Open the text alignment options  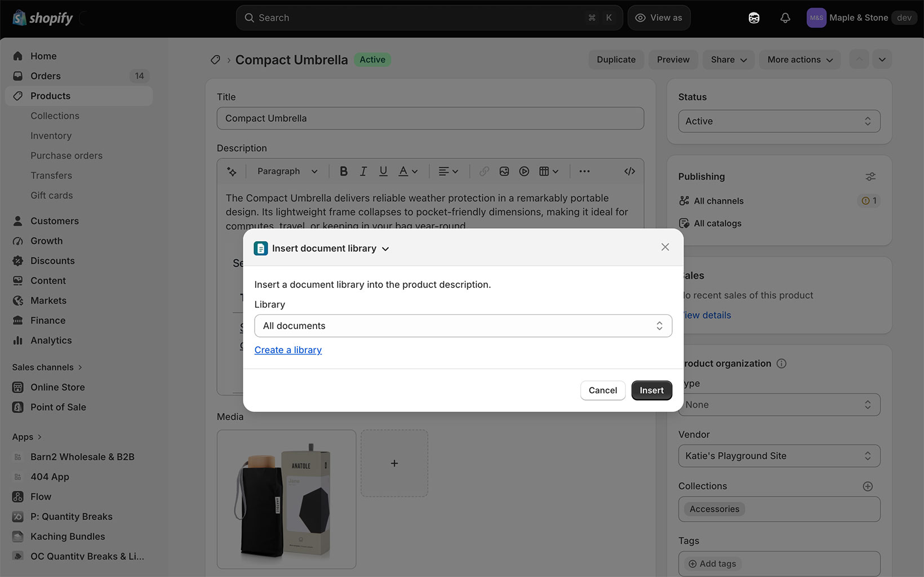pos(448,171)
